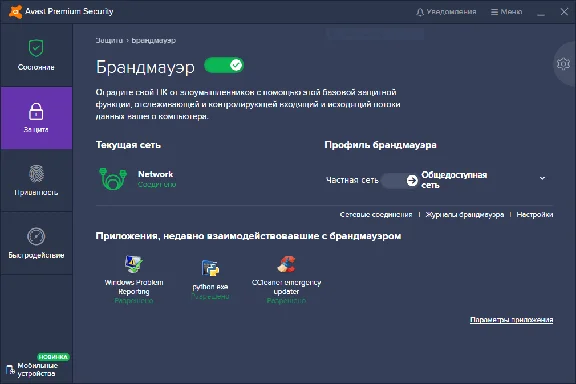This screenshot has width=576, height=384.
Task: Click the Профиль брандмауэра heading
Action: coord(380,145)
